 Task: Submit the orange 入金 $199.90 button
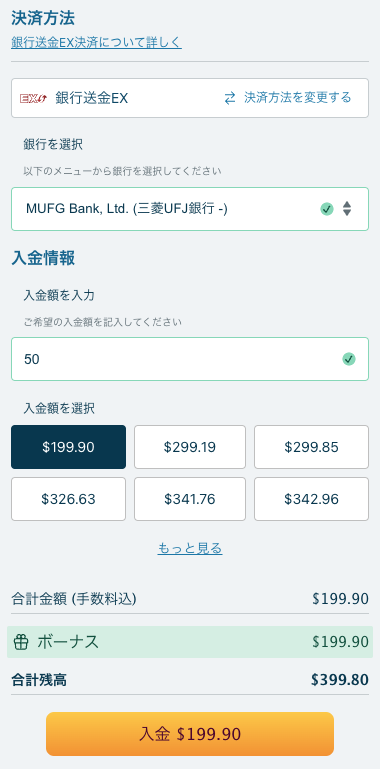click(190, 734)
